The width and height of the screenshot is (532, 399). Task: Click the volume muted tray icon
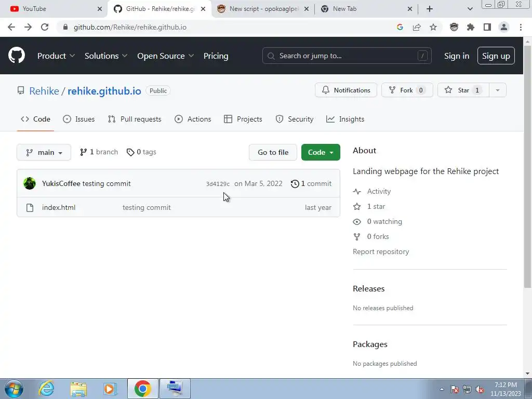coord(480,389)
